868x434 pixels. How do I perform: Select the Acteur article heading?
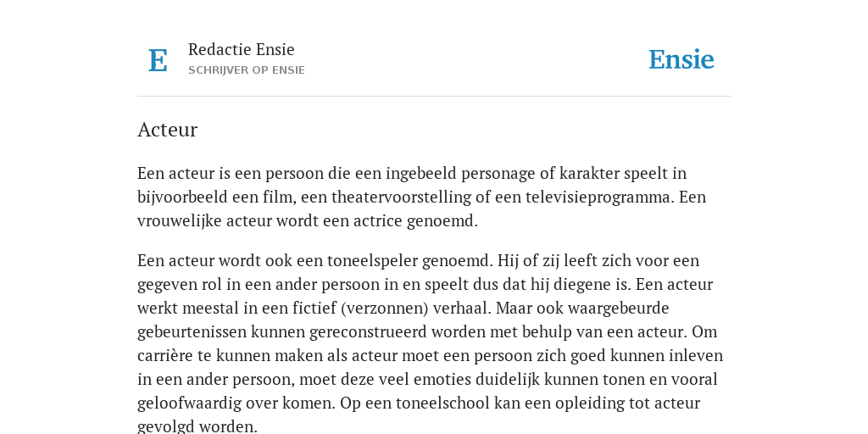pyautogui.click(x=167, y=130)
